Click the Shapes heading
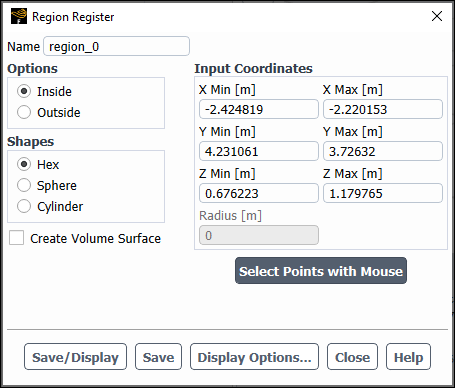The width and height of the screenshot is (455, 388). pyautogui.click(x=30, y=141)
